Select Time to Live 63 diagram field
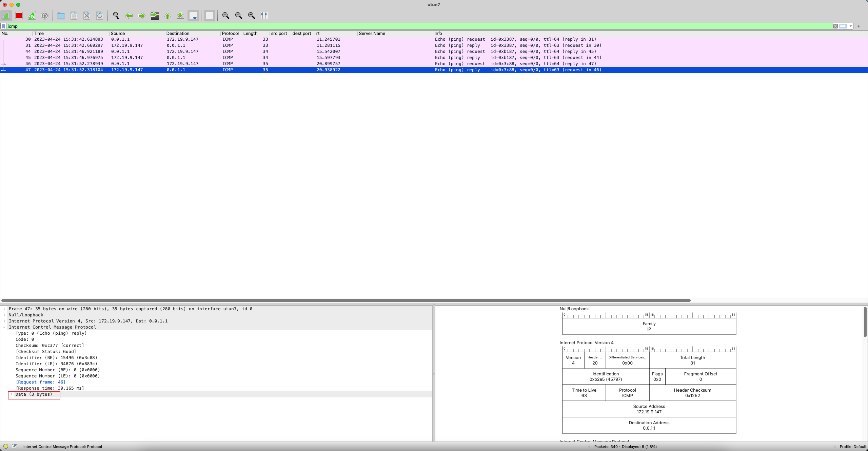This screenshot has height=451, width=868. [584, 393]
